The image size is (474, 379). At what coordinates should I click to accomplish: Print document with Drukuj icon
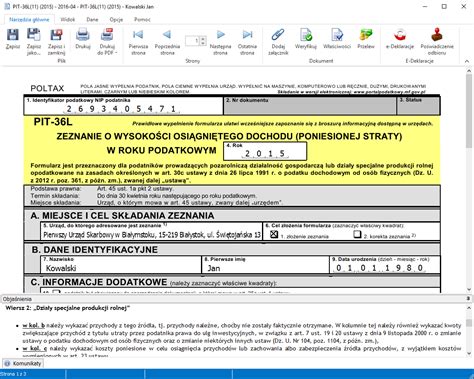tap(83, 35)
